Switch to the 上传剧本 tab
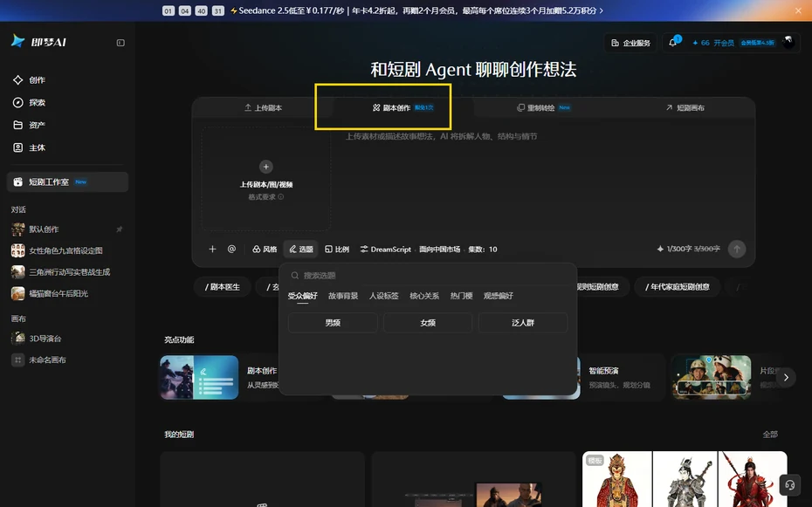The width and height of the screenshot is (812, 507). [x=263, y=107]
